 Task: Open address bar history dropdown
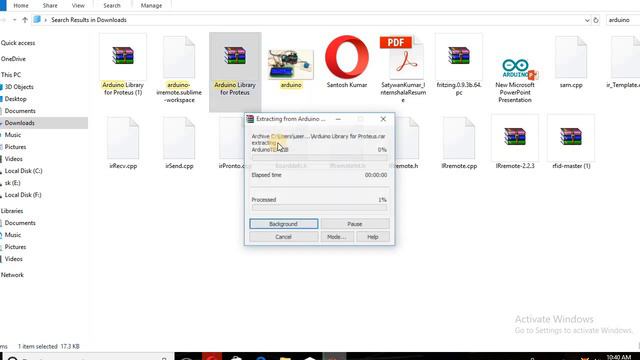[587, 20]
